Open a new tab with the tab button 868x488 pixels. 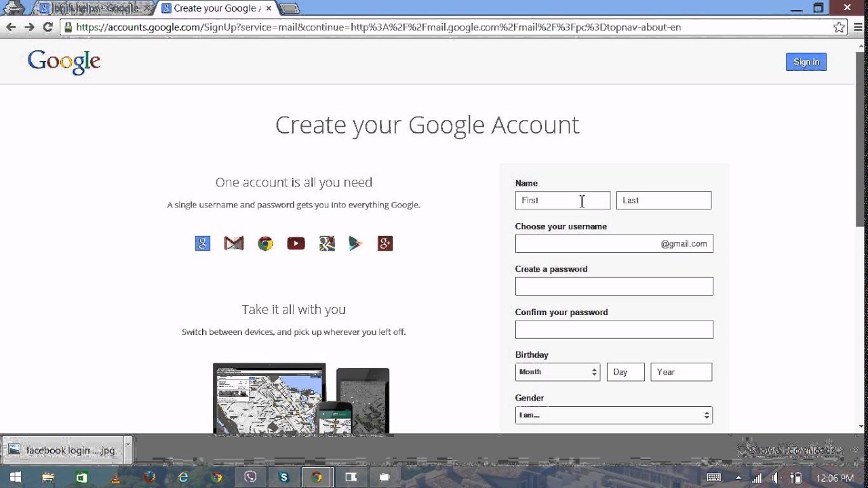coord(290,9)
